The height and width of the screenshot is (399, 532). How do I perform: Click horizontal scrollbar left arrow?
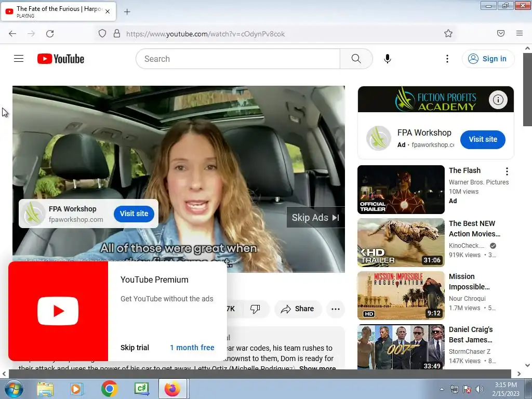4,374
